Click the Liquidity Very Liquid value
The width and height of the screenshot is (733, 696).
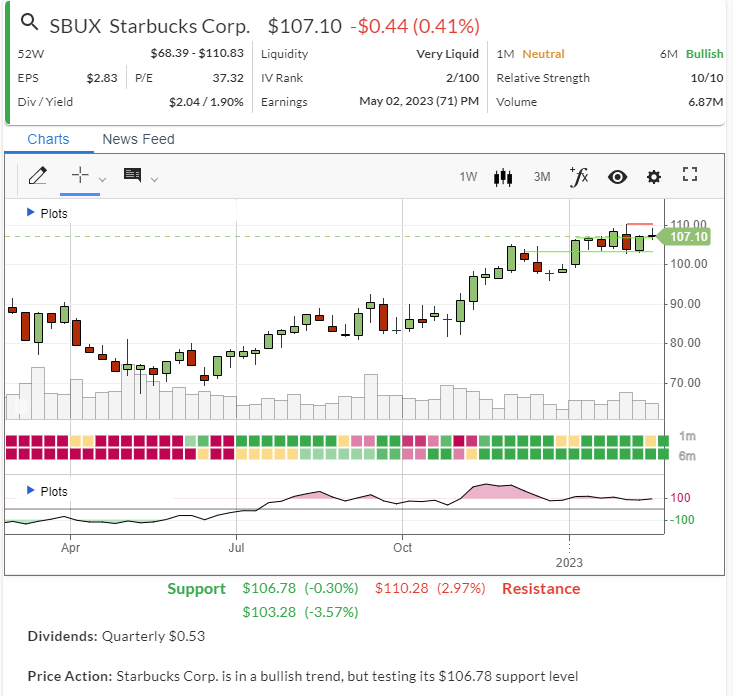447,54
